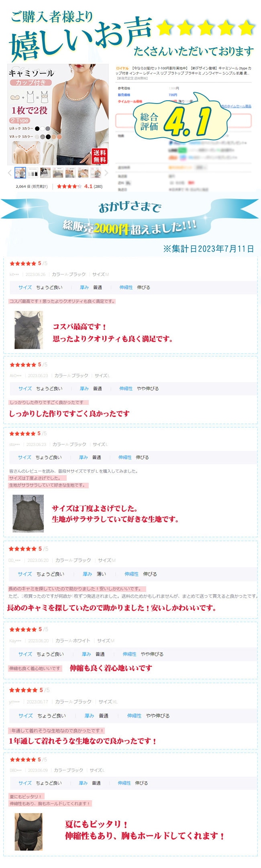Click the ロイヤル shop name label
The width and height of the screenshot is (261, 868).
point(122,69)
